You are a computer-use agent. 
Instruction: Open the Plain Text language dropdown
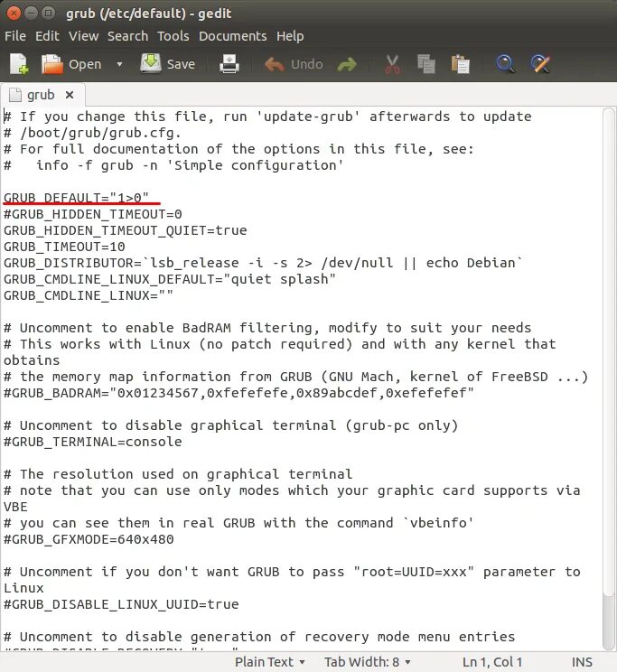pyautogui.click(x=270, y=662)
